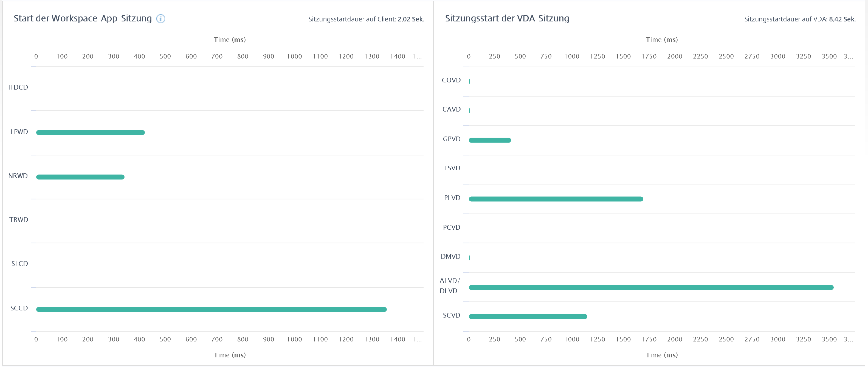Click the SCVD duration bar

click(x=528, y=316)
